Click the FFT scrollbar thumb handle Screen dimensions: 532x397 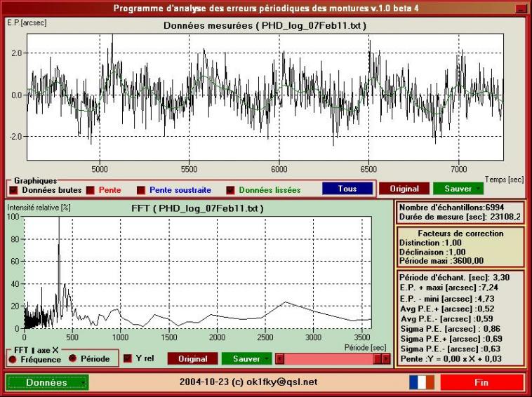point(378,358)
